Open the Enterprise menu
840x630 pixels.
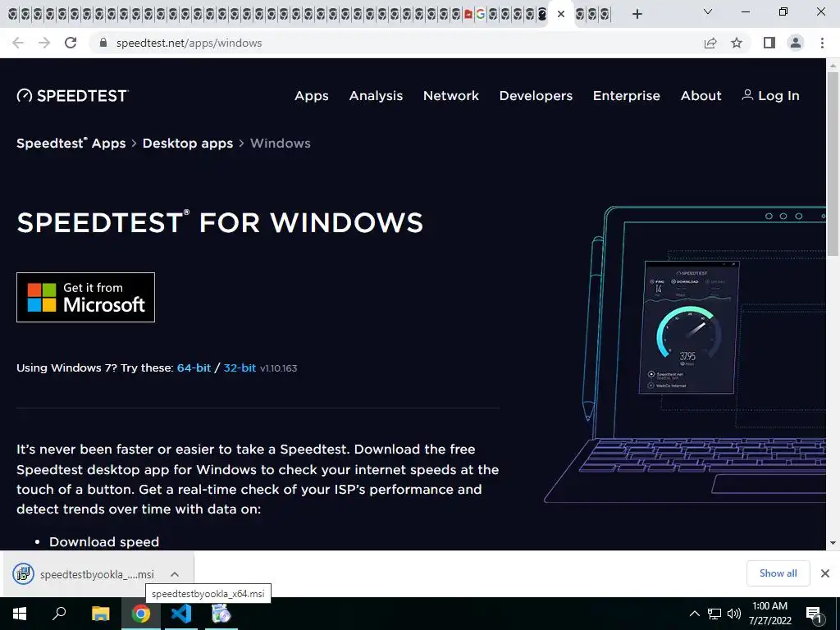click(x=626, y=95)
